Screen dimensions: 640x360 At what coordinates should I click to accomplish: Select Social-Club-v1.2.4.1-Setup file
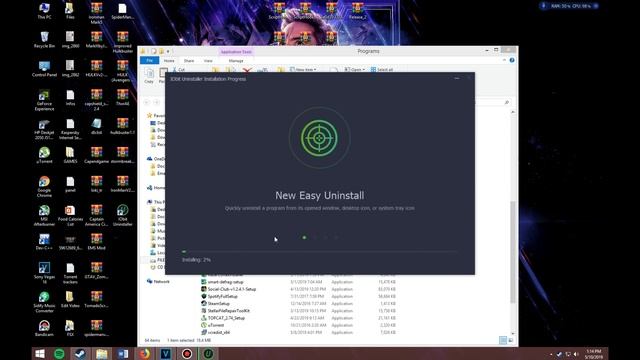(231, 289)
